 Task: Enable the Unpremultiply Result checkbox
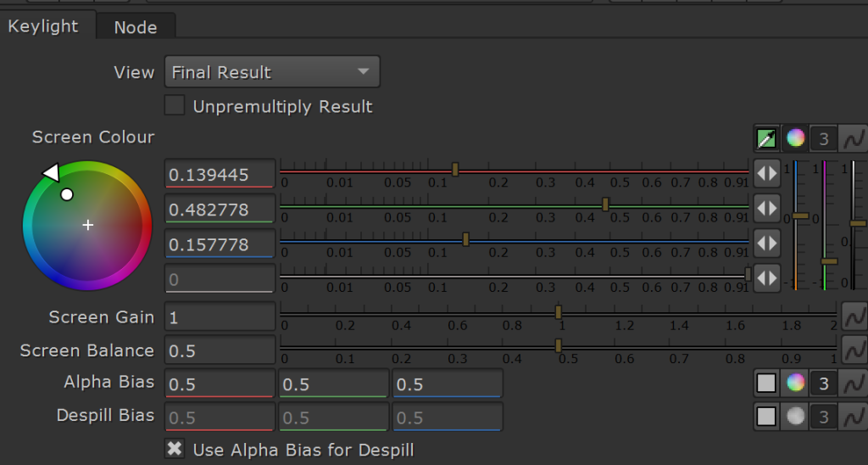[175, 105]
